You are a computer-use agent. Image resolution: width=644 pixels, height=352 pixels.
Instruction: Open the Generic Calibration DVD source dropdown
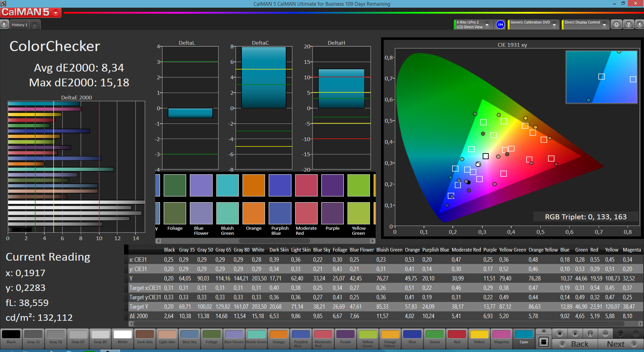(554, 25)
